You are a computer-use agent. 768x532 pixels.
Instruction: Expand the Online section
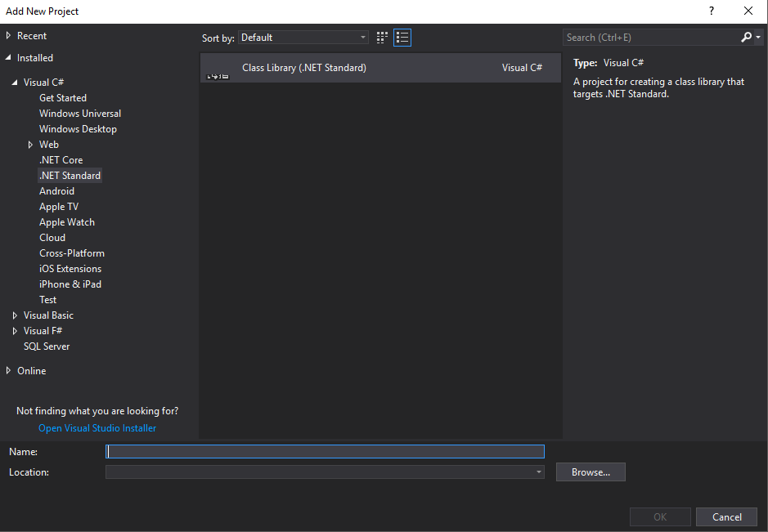[9, 371]
